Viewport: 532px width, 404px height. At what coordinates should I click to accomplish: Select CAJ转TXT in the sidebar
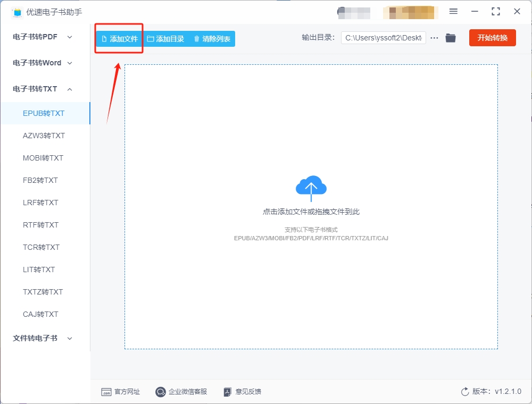coord(45,315)
